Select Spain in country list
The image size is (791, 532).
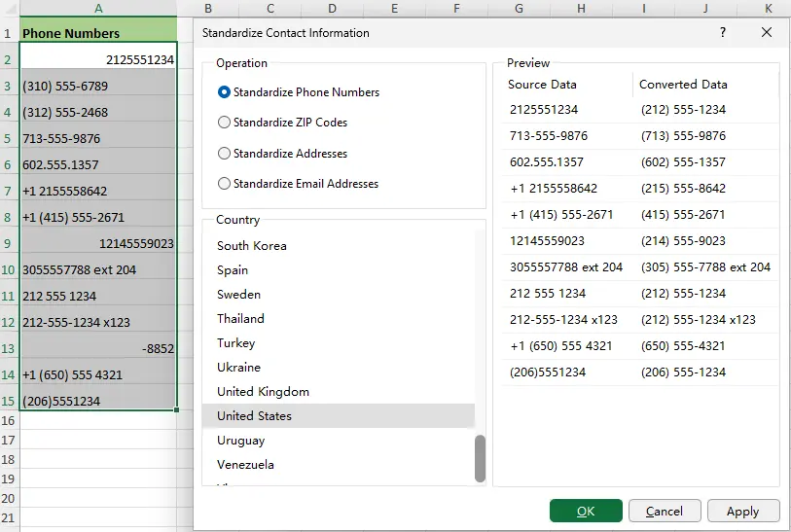(x=338, y=269)
